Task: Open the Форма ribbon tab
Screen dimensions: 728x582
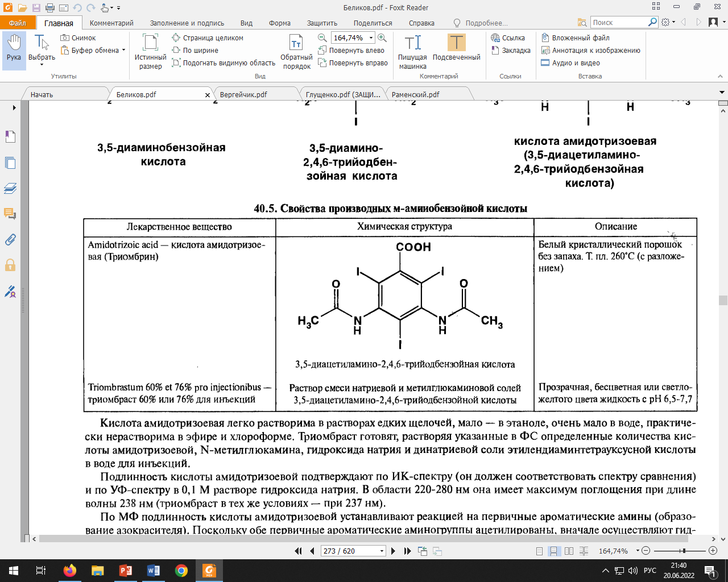Action: tap(280, 23)
